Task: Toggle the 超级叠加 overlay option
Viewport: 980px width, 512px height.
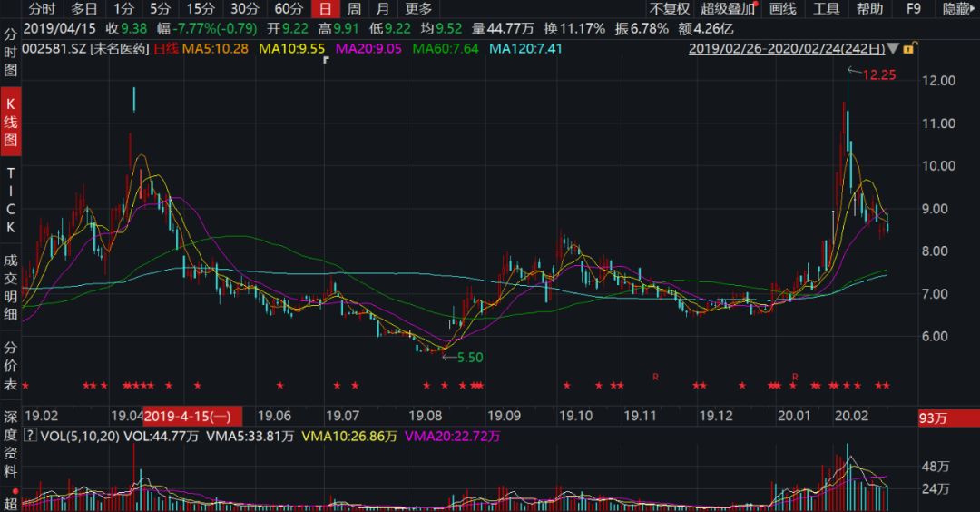Action: [728, 9]
